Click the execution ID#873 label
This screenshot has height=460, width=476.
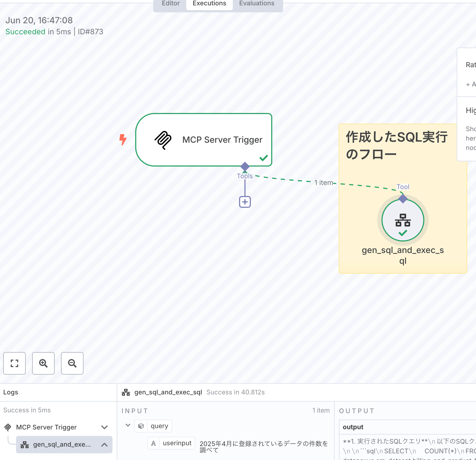[x=90, y=32]
